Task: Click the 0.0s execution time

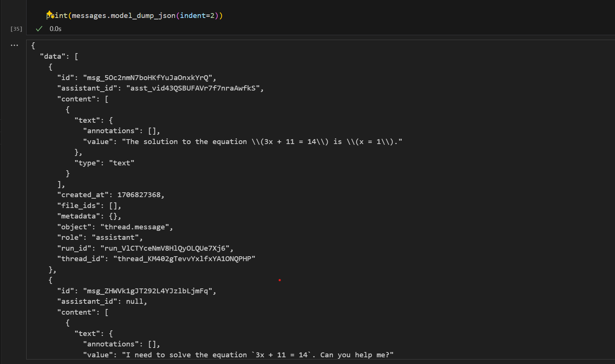Action: 55,29
